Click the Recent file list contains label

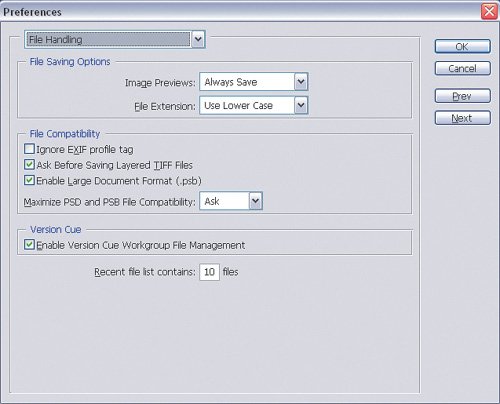(145, 272)
